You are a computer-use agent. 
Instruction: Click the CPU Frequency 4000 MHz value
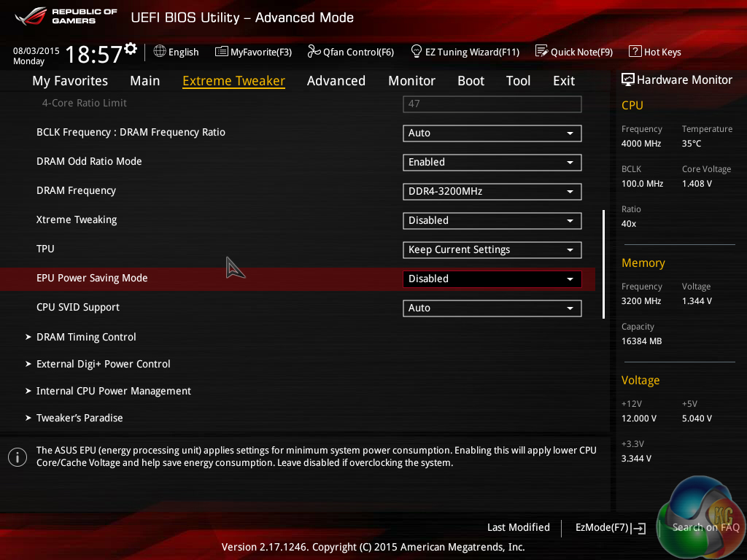(640, 144)
